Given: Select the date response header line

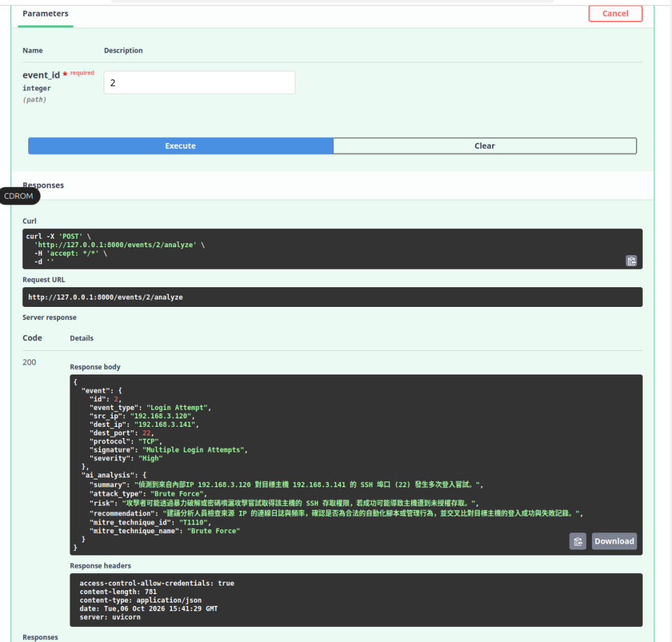Looking at the screenshot, I should [x=149, y=609].
